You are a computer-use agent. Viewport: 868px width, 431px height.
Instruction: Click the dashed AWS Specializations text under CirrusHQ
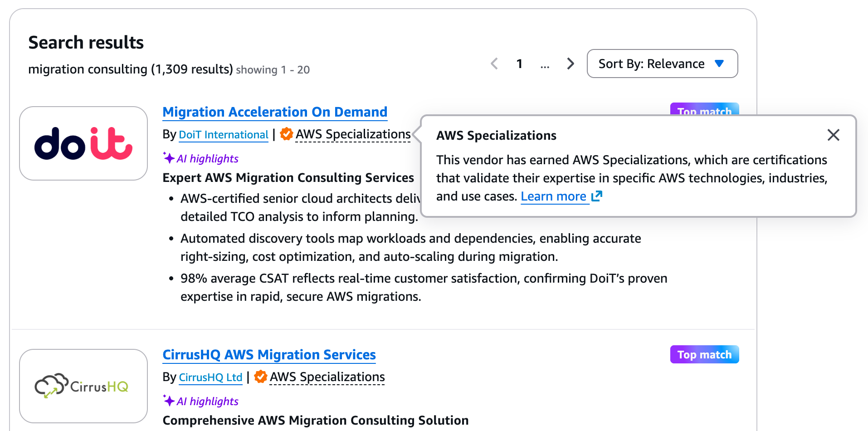(327, 377)
